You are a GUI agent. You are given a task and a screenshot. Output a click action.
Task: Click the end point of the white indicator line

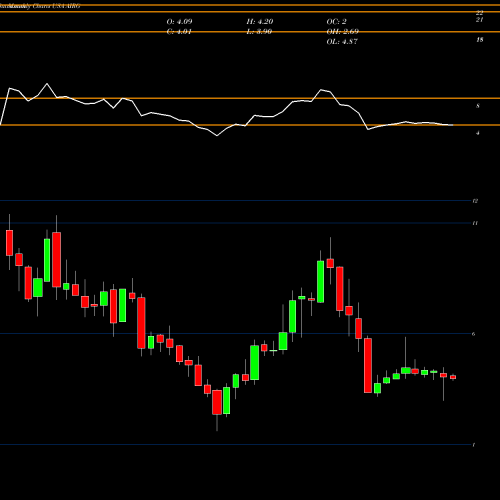point(452,125)
